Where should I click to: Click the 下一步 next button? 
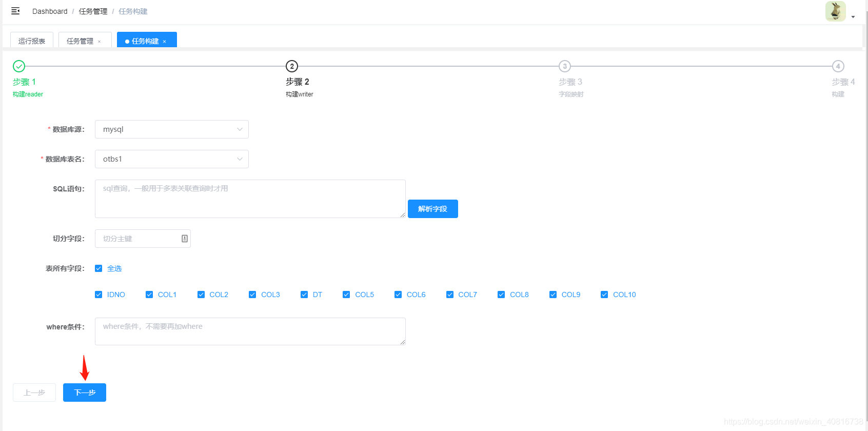coord(85,393)
